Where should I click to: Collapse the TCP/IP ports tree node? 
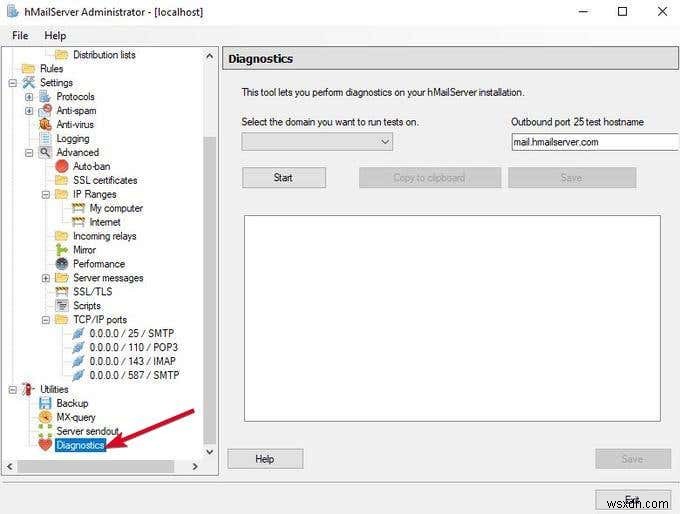[x=46, y=320]
